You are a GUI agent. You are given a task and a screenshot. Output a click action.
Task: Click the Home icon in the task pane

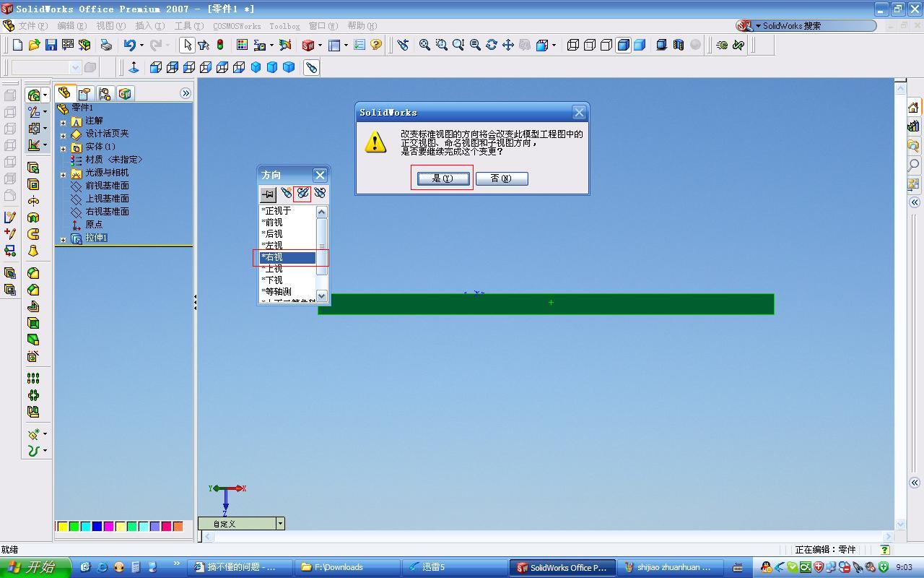click(x=913, y=108)
